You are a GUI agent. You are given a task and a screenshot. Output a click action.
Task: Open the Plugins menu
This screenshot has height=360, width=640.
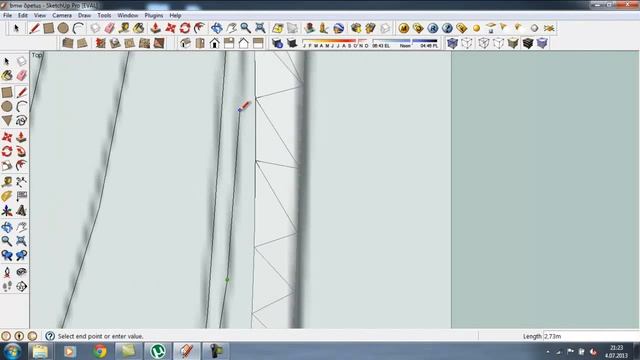[x=154, y=16]
